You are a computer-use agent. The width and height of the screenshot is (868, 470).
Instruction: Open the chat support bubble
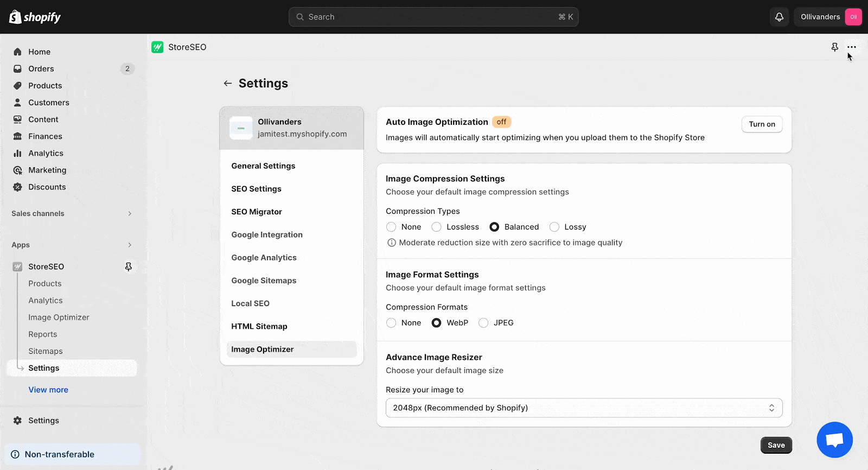click(834, 440)
